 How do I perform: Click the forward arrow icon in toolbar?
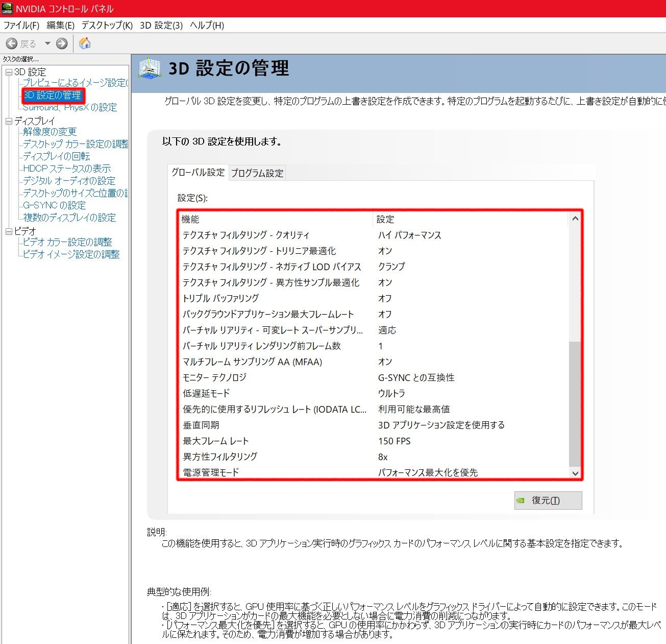point(62,44)
